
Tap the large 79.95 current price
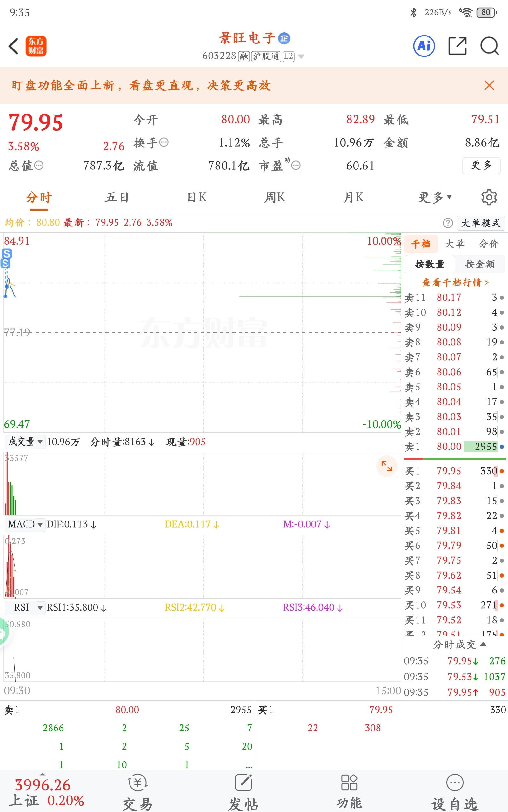(36, 122)
